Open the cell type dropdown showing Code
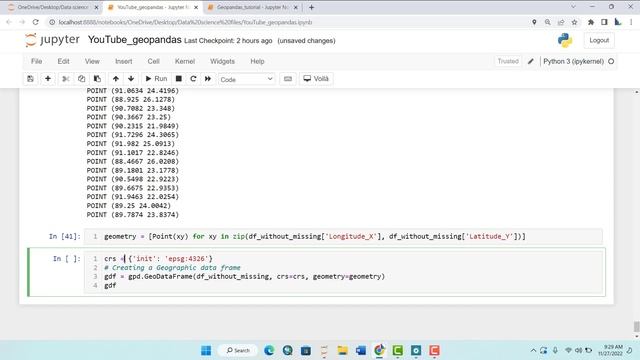This screenshot has width=640, height=360. tap(247, 79)
